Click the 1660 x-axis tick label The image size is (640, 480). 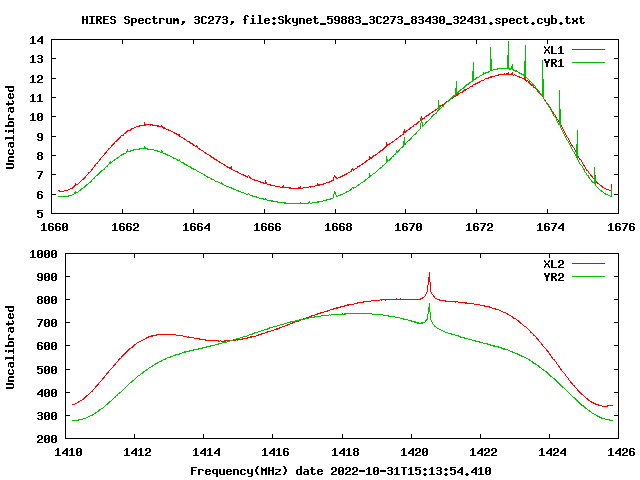coord(54,227)
